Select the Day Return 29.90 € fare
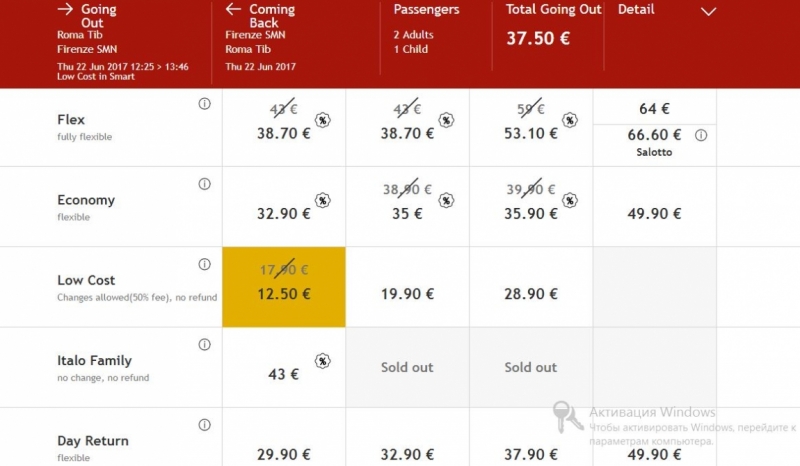The width and height of the screenshot is (800, 466). [x=284, y=437]
